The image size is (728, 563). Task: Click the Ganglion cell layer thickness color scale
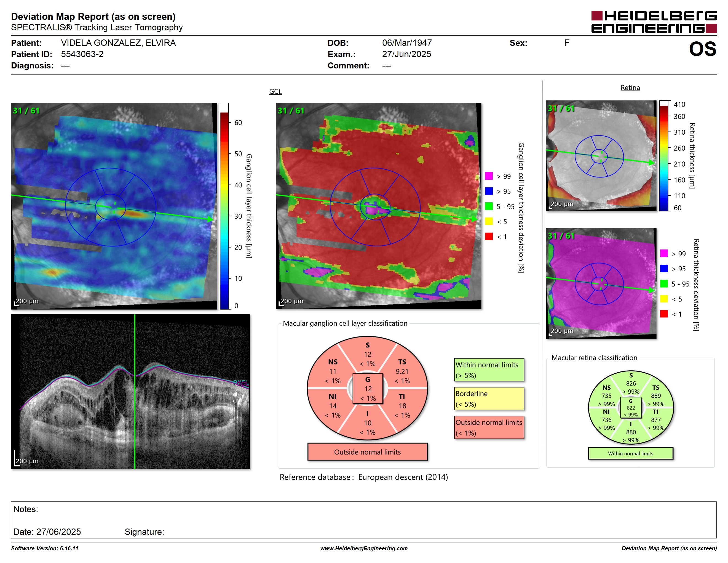pyautogui.click(x=224, y=206)
